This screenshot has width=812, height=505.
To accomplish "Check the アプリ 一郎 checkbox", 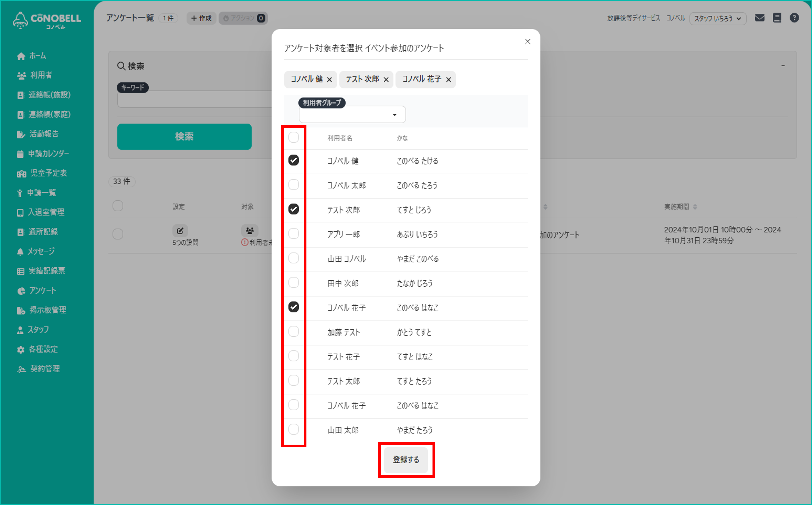I will 294,233.
